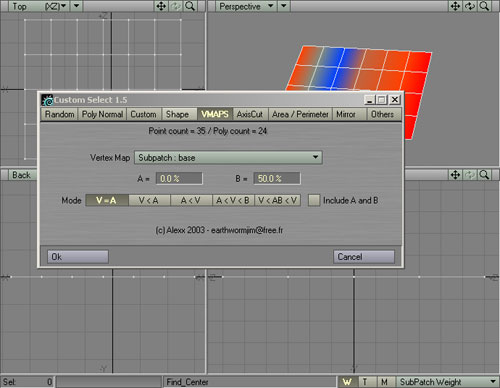Click the pan icon in Perspective viewport
The height and width of the screenshot is (388, 500).
click(x=455, y=6)
